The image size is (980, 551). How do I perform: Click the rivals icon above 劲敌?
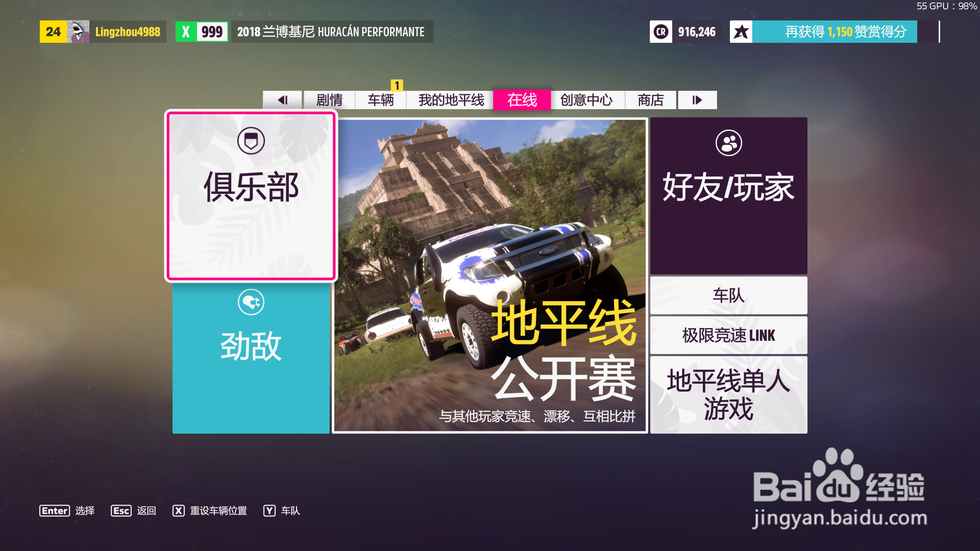(251, 303)
